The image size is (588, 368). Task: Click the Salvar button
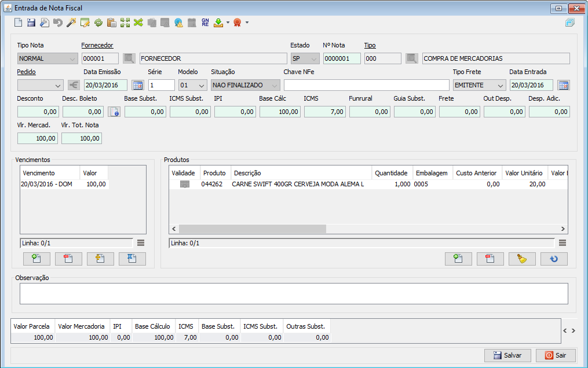508,355
